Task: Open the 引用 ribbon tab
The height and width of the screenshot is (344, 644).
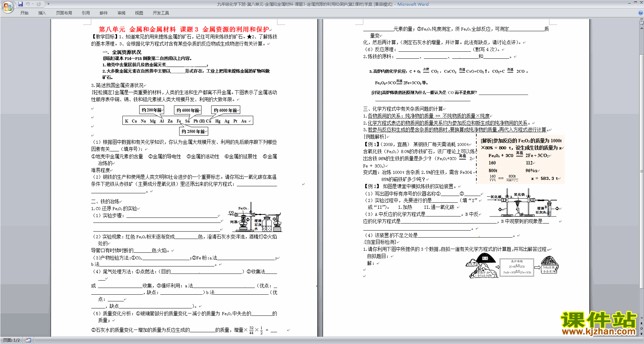Action: [86, 13]
